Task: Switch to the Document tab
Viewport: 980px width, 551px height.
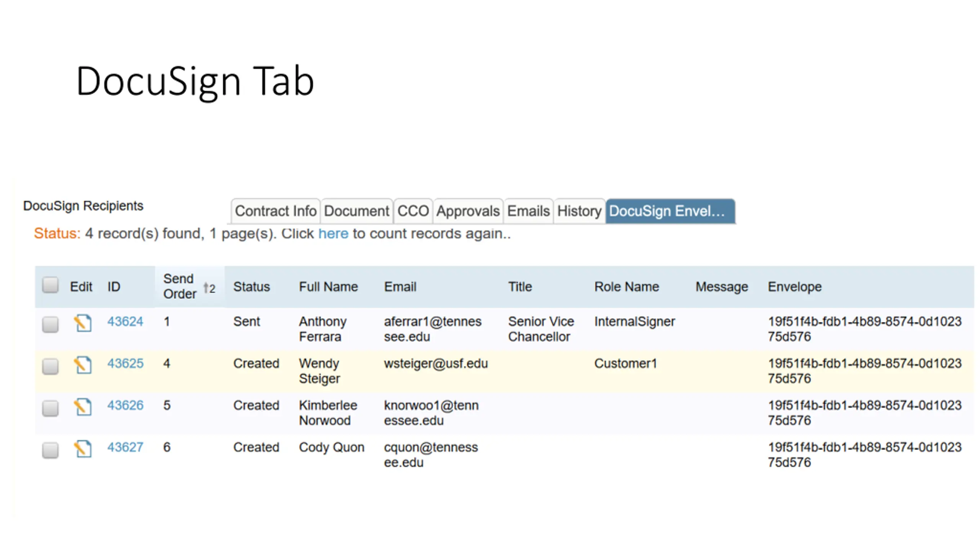Action: (356, 211)
